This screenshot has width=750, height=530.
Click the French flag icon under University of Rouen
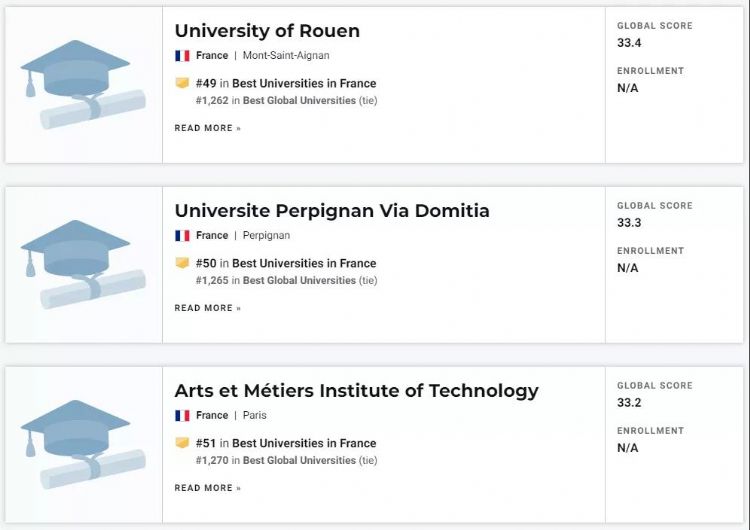point(182,56)
